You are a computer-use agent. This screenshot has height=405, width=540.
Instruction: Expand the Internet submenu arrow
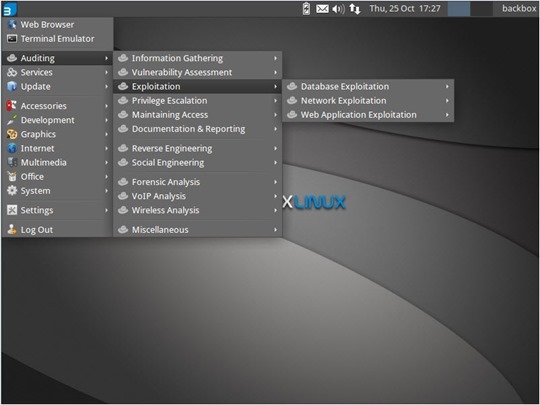(106, 148)
